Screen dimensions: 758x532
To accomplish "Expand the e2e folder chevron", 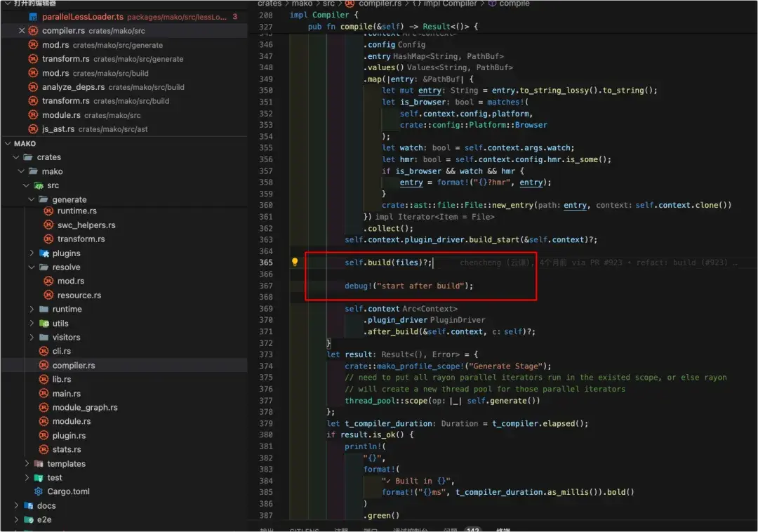I will click(x=16, y=520).
